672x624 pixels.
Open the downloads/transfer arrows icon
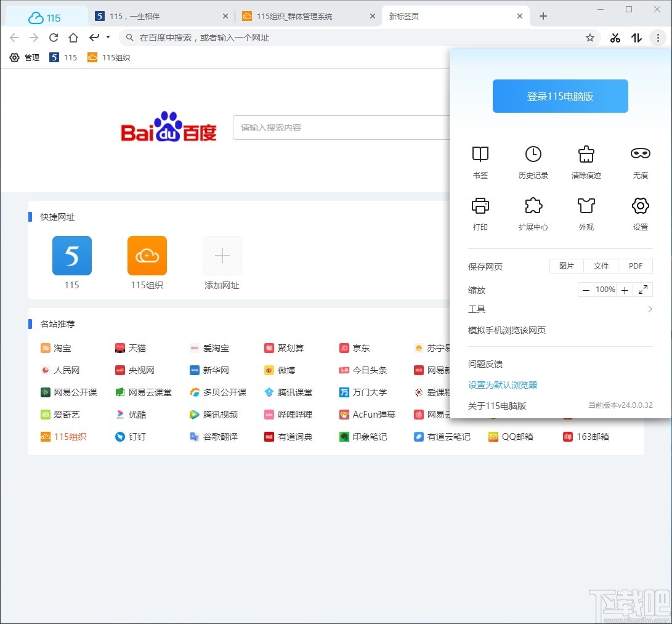636,38
